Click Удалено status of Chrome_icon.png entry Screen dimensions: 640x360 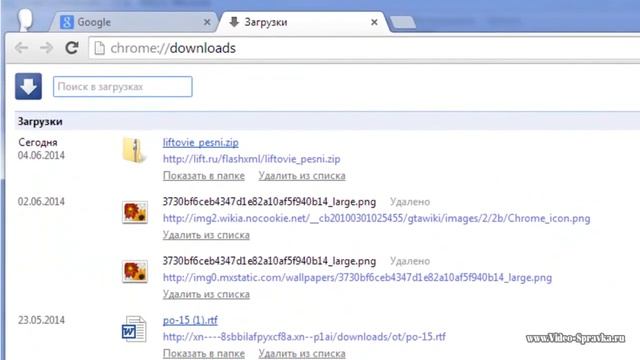pyautogui.click(x=410, y=202)
